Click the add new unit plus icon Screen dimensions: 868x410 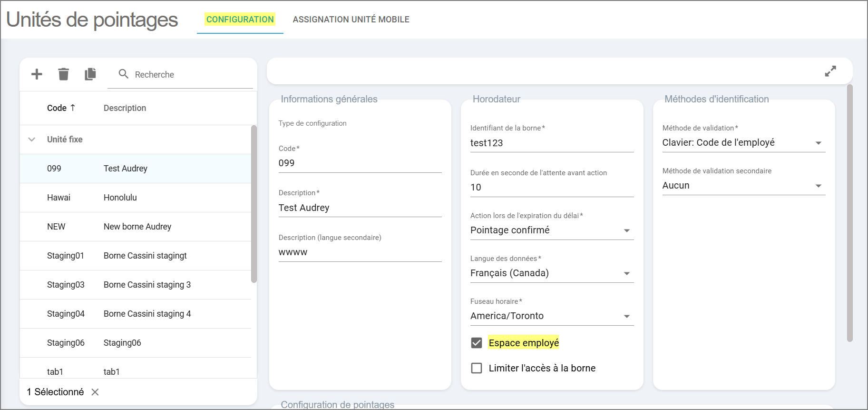(x=37, y=74)
